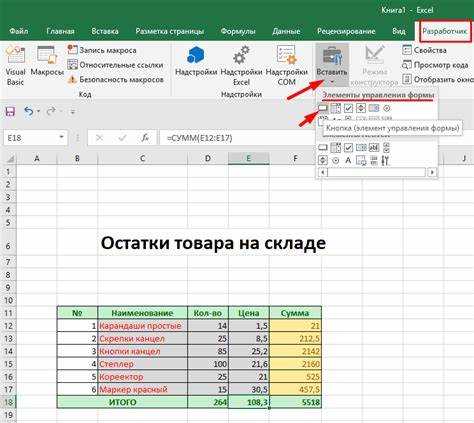Select column F header
Image resolution: width=474 pixels, height=423 pixels.
(x=295, y=158)
